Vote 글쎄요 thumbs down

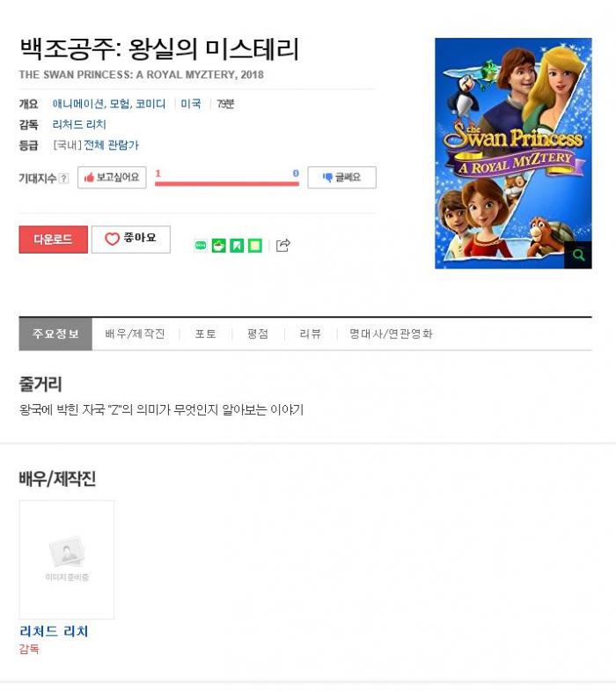point(342,178)
